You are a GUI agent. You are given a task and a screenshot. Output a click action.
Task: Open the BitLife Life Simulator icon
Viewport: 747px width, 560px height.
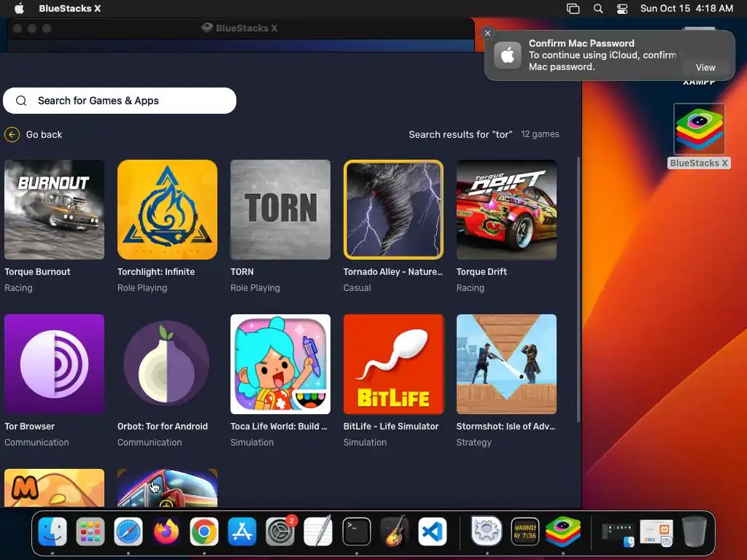(x=393, y=364)
